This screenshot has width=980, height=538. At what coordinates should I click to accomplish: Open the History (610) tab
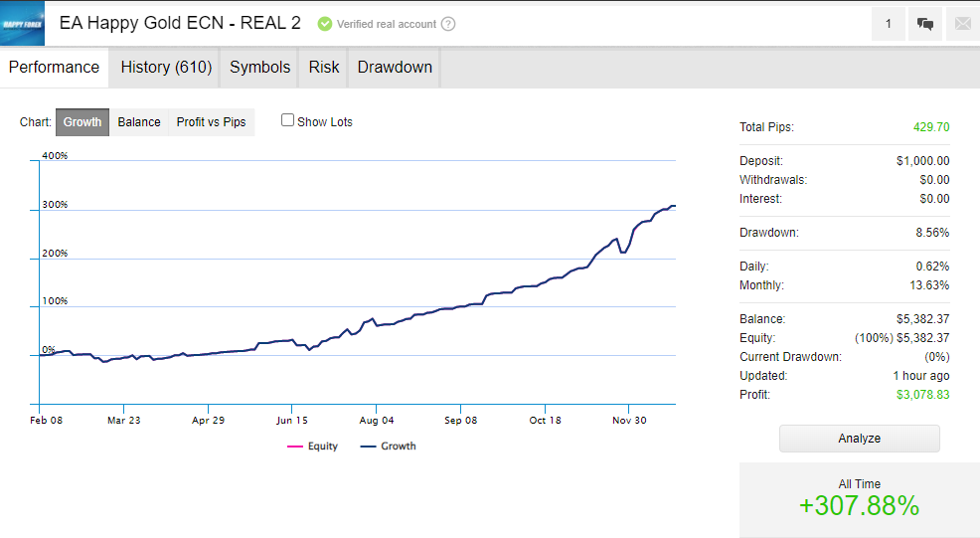click(x=166, y=67)
